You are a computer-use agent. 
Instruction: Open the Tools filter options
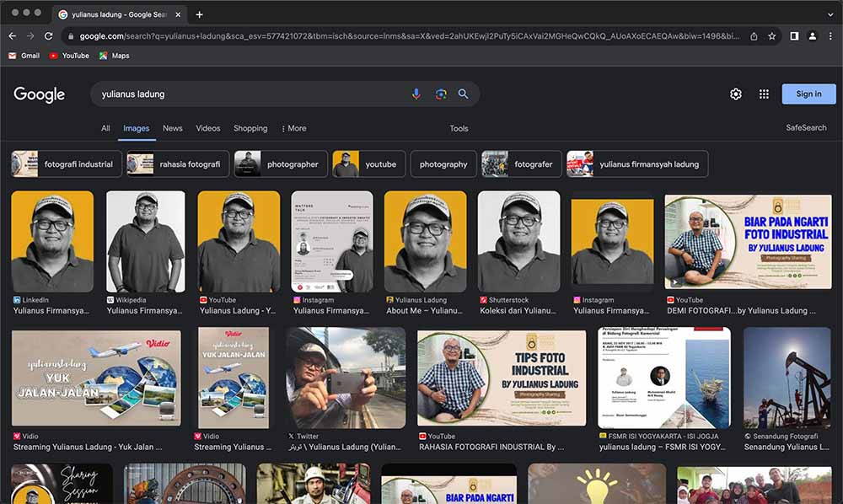pos(459,129)
